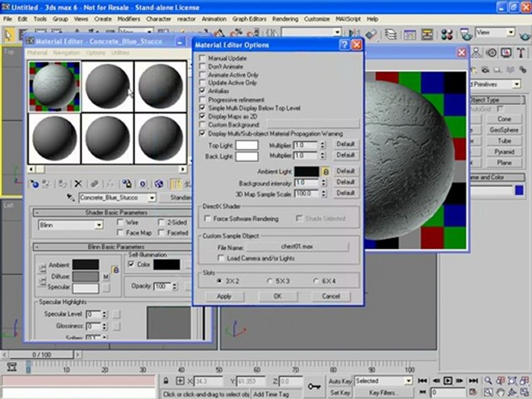Open the Primitives category dropdown
Viewport: 532px width, 399px height.
point(516,84)
